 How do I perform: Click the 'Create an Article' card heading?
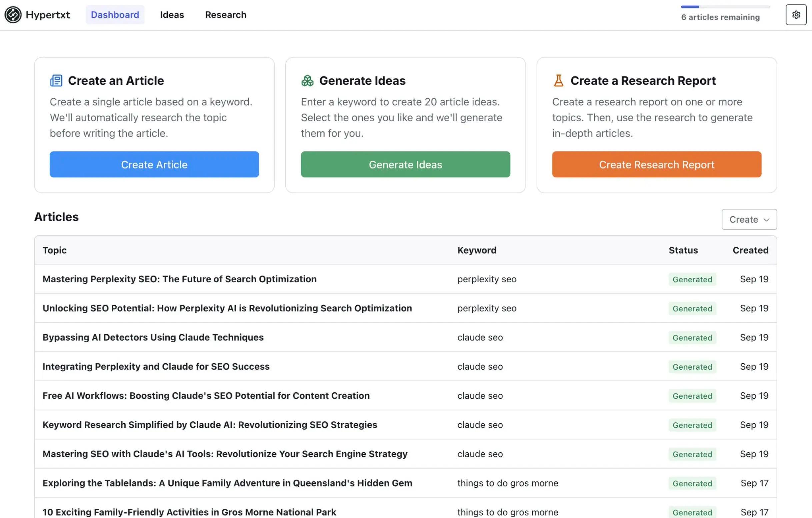click(x=116, y=81)
